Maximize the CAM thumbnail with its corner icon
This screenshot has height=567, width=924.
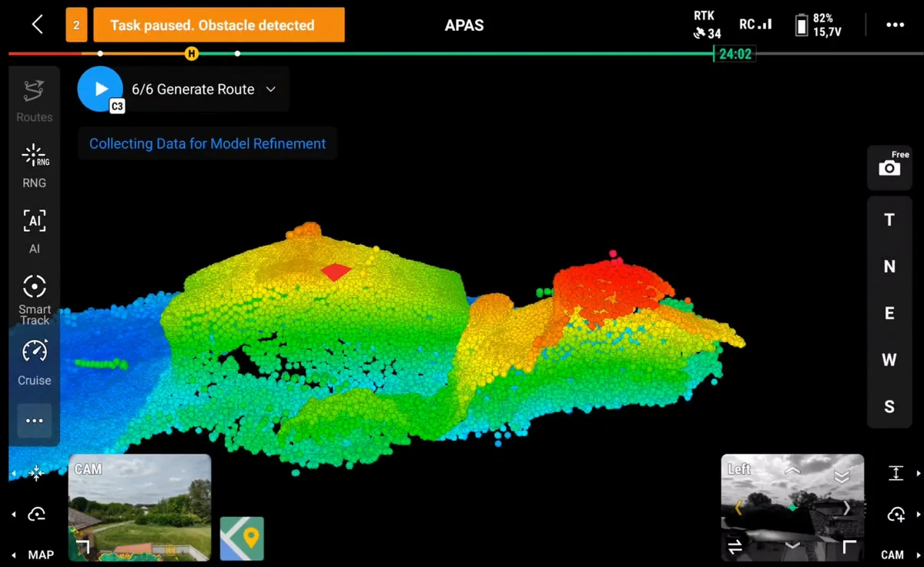pyautogui.click(x=82, y=546)
